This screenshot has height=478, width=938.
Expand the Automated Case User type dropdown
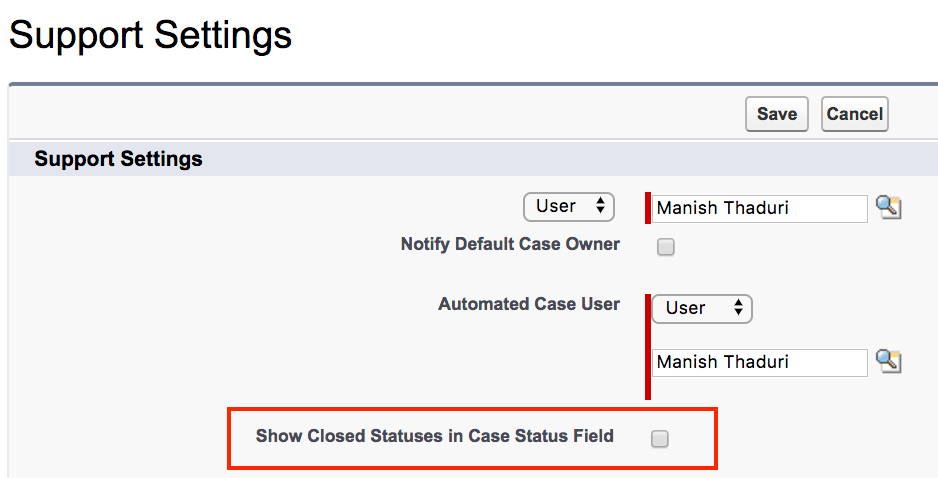(701, 308)
